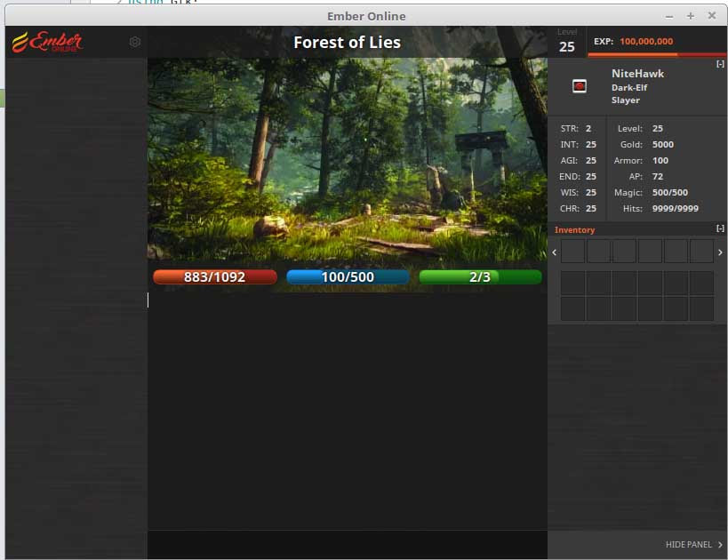Screen dimensions: 728x560
Task: Click the NiteHawk character avatar icon
Action: point(580,86)
